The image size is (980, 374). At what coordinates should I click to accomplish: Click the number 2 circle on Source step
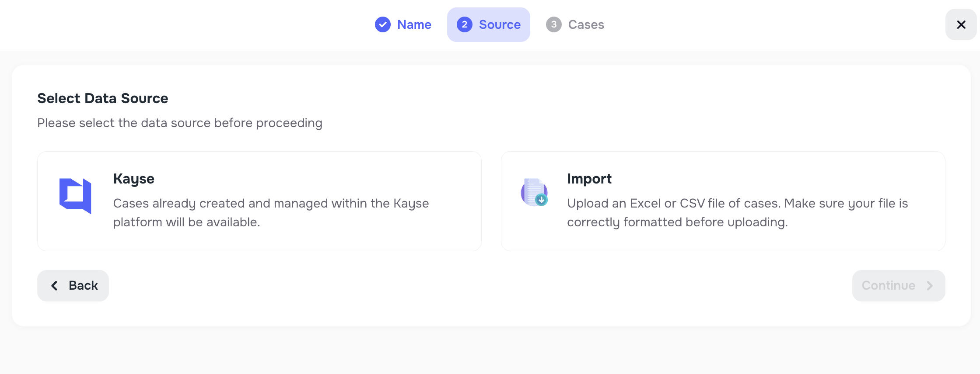coord(465,24)
